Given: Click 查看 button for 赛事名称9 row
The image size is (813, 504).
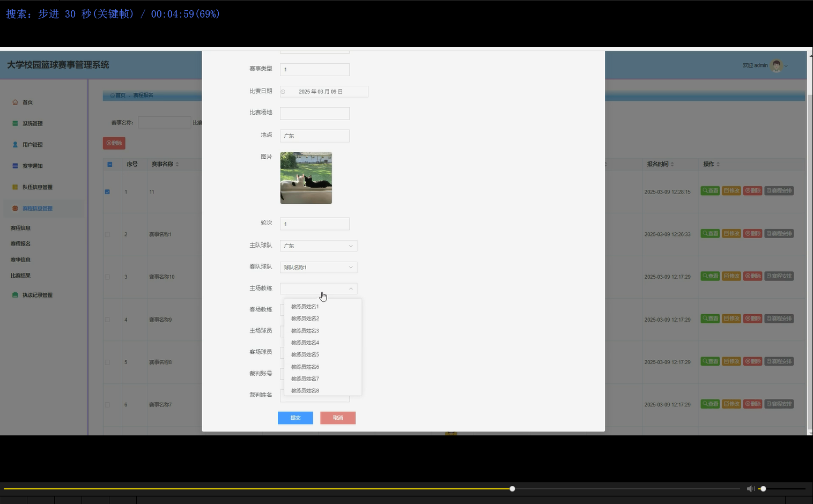Looking at the screenshot, I should pyautogui.click(x=710, y=318).
